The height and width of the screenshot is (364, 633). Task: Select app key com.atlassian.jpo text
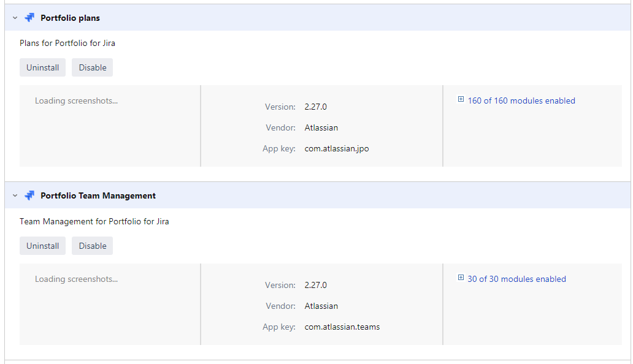[337, 148]
